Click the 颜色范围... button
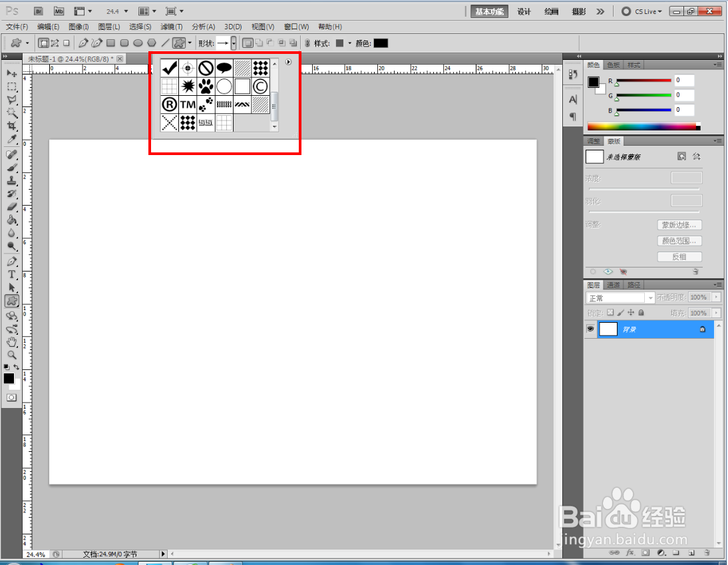Screen dimensions: 728x565 [x=679, y=240]
